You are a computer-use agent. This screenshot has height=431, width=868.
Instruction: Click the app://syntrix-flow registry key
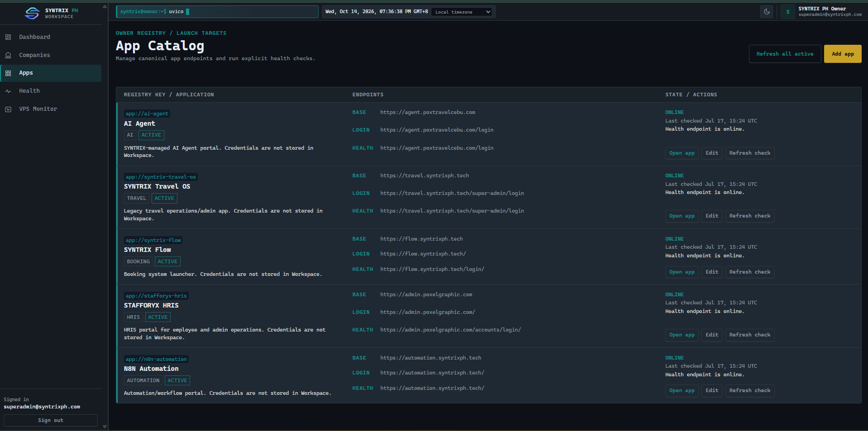(x=153, y=240)
